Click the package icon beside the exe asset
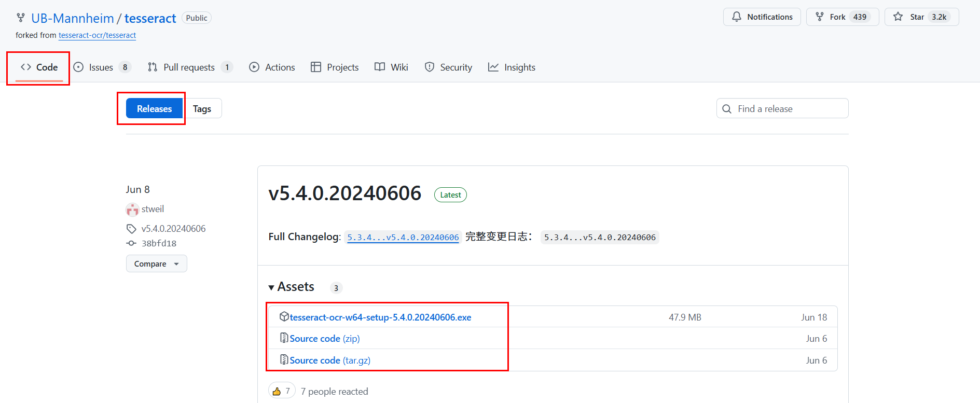980x403 pixels. [284, 316]
